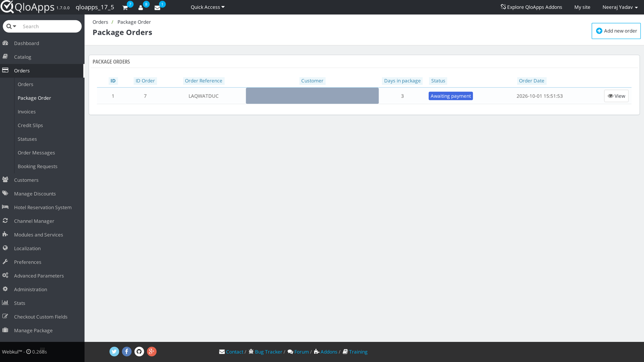Open the new customers notification icon
The image size is (644, 362).
click(x=141, y=8)
